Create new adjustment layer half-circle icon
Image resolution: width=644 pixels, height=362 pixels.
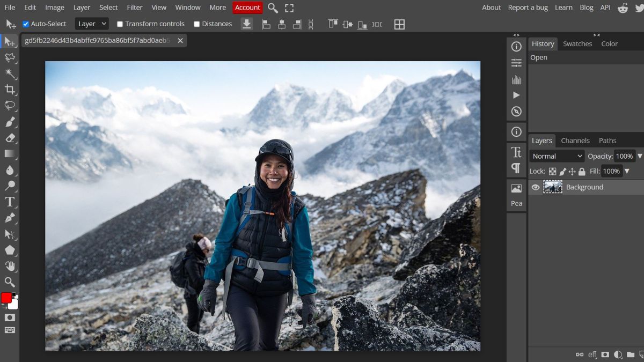[x=618, y=354]
